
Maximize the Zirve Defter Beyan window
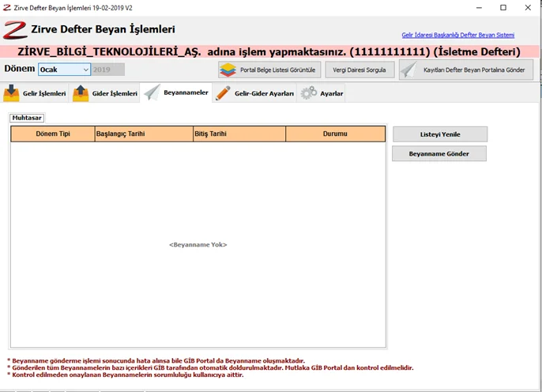503,8
